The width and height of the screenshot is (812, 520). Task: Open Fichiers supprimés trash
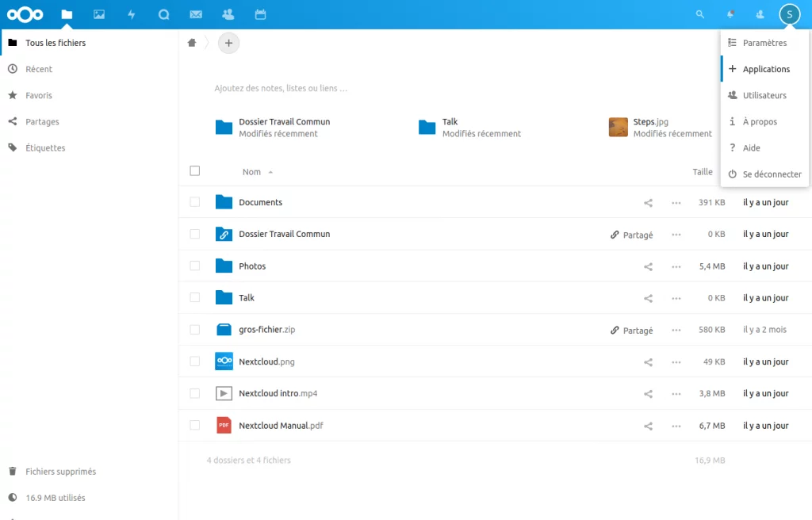coord(89,472)
